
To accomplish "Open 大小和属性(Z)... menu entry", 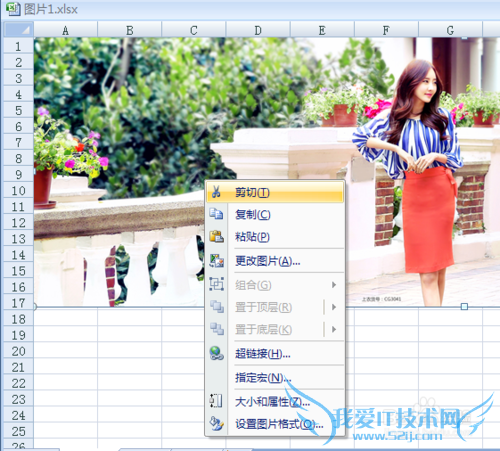I will 275,402.
